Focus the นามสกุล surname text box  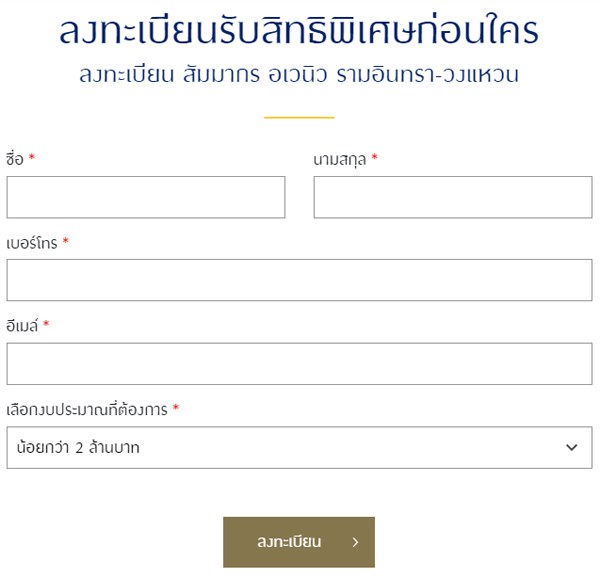(452, 197)
